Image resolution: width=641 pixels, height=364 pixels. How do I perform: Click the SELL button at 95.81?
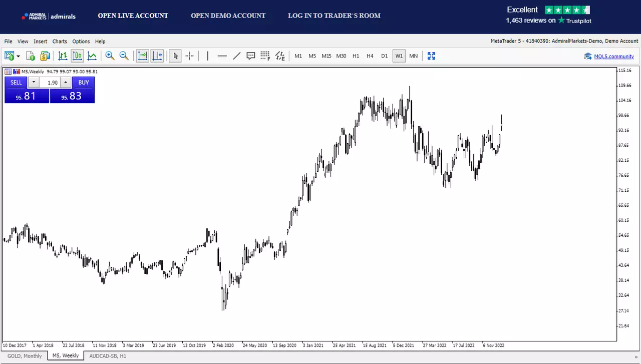click(27, 96)
